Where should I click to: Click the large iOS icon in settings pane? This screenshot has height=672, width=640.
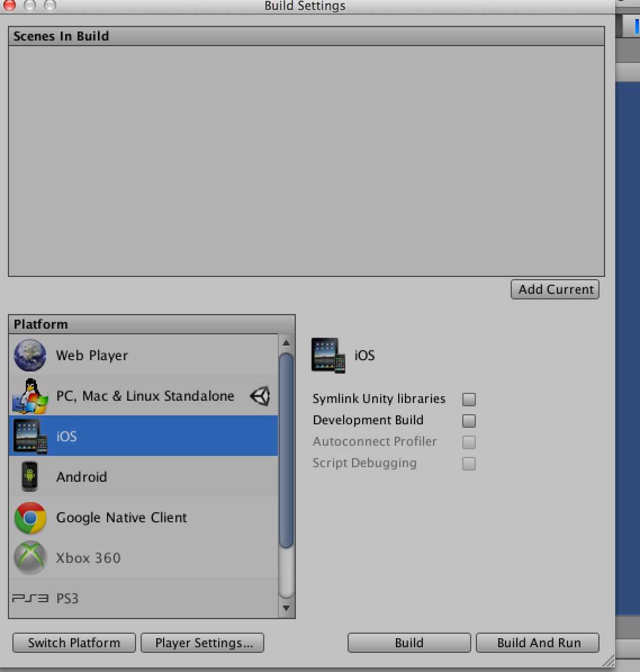[x=328, y=355]
